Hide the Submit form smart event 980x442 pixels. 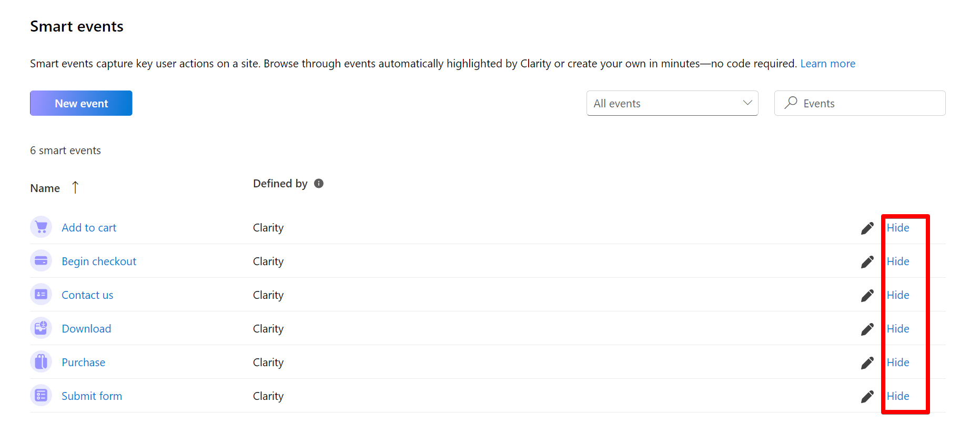coord(897,396)
